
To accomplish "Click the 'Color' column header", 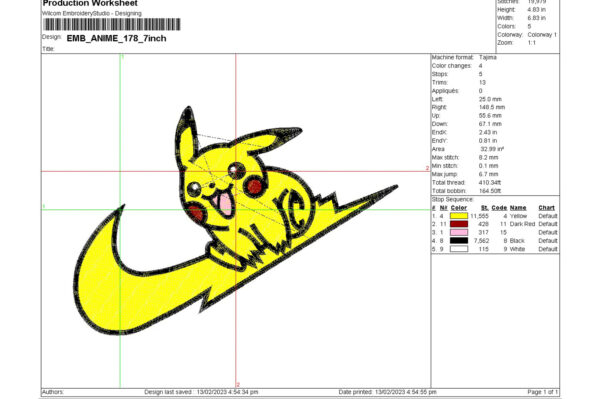I will pos(459,208).
